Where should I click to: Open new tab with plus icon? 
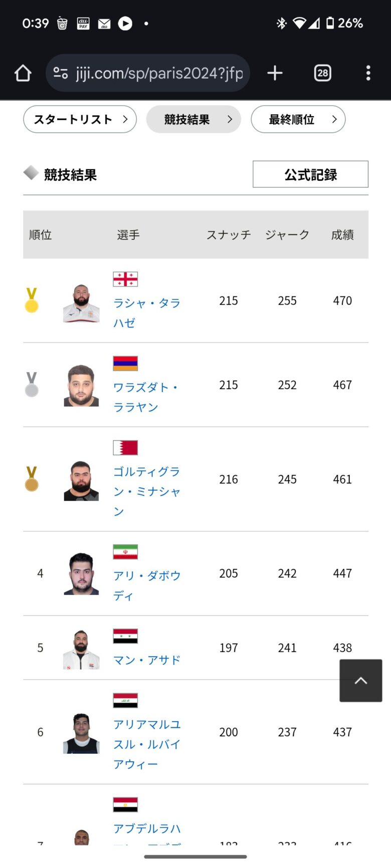pyautogui.click(x=275, y=74)
